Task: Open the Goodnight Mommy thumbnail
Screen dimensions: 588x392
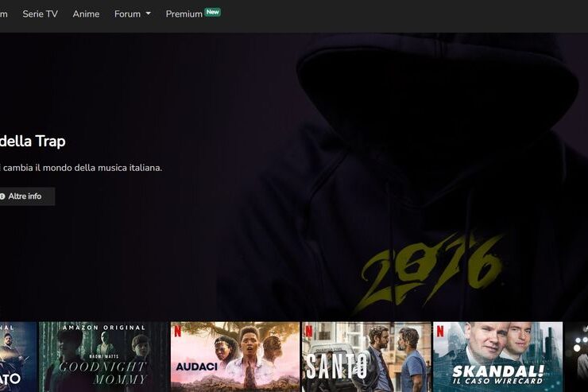Action: tap(103, 357)
